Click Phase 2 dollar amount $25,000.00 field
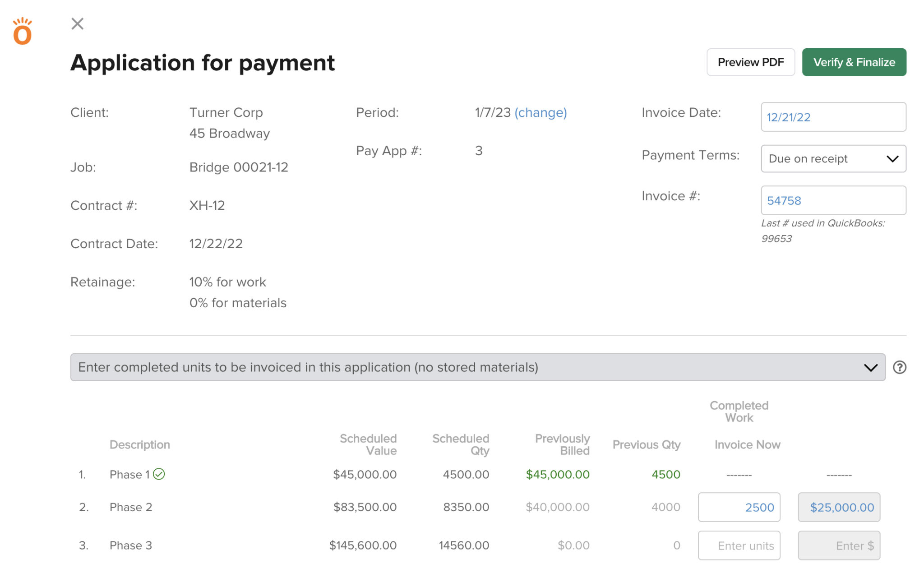 [839, 507]
